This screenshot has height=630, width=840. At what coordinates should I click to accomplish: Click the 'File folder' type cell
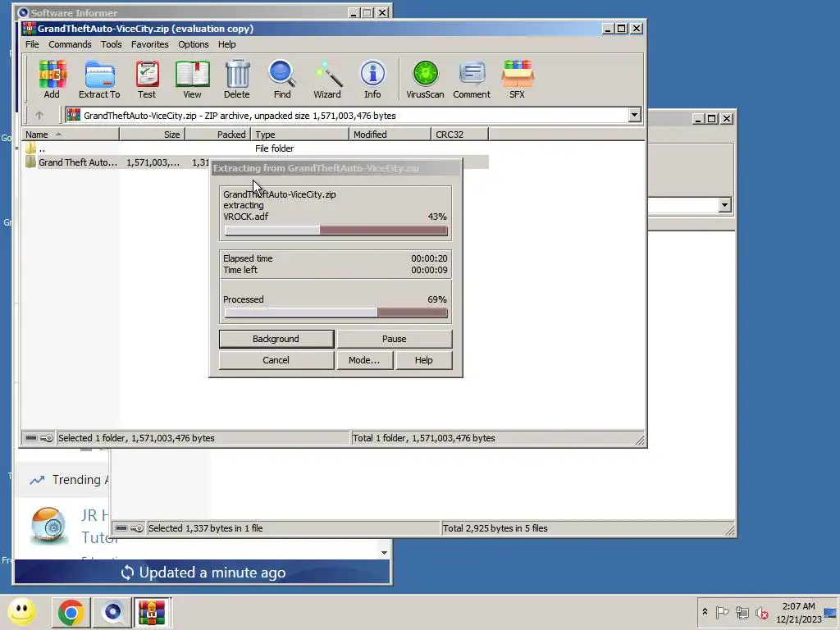[x=274, y=148]
